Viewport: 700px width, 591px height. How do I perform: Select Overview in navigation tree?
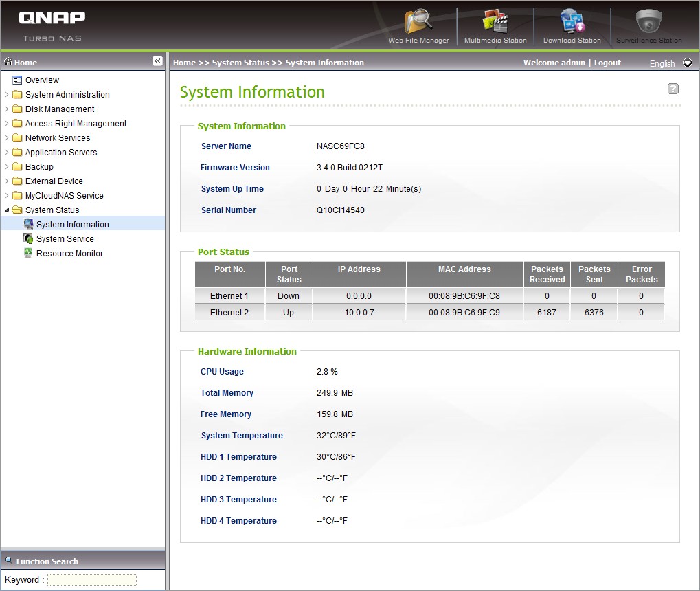(x=42, y=80)
